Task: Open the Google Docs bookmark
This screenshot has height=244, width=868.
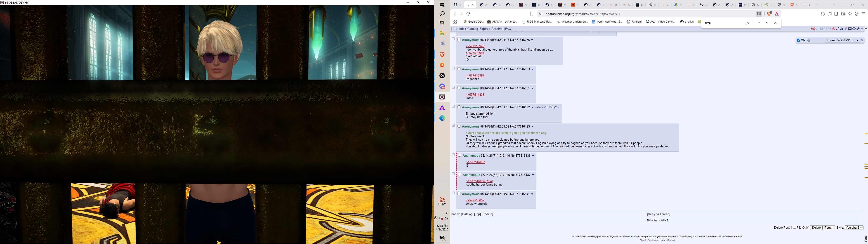Action: point(474,22)
